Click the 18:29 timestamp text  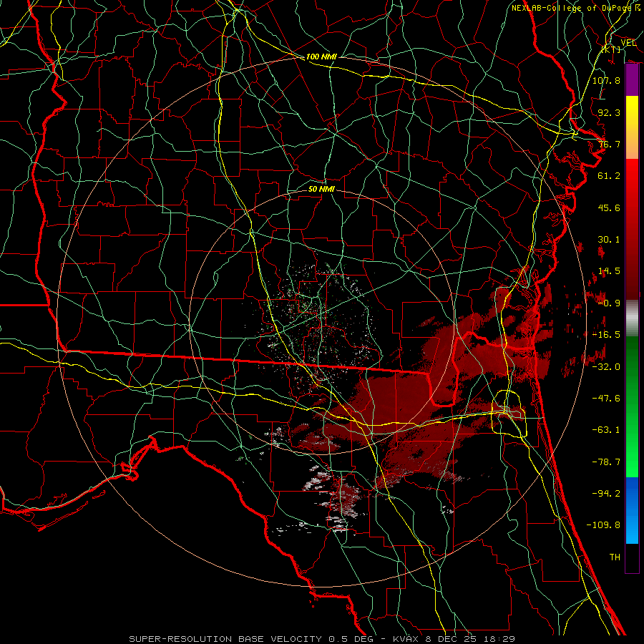point(498,639)
